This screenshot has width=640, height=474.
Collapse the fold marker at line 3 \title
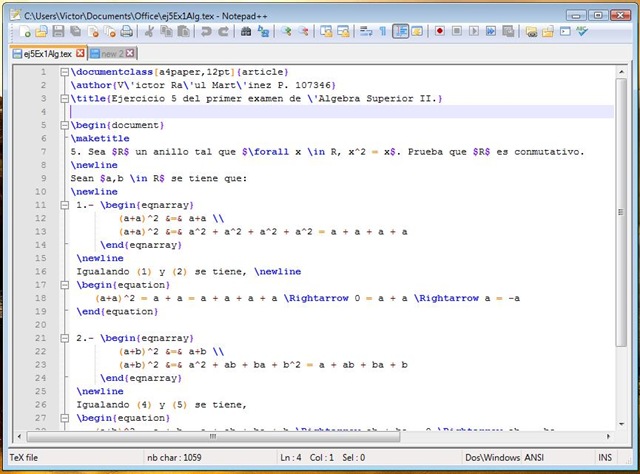coord(64,99)
